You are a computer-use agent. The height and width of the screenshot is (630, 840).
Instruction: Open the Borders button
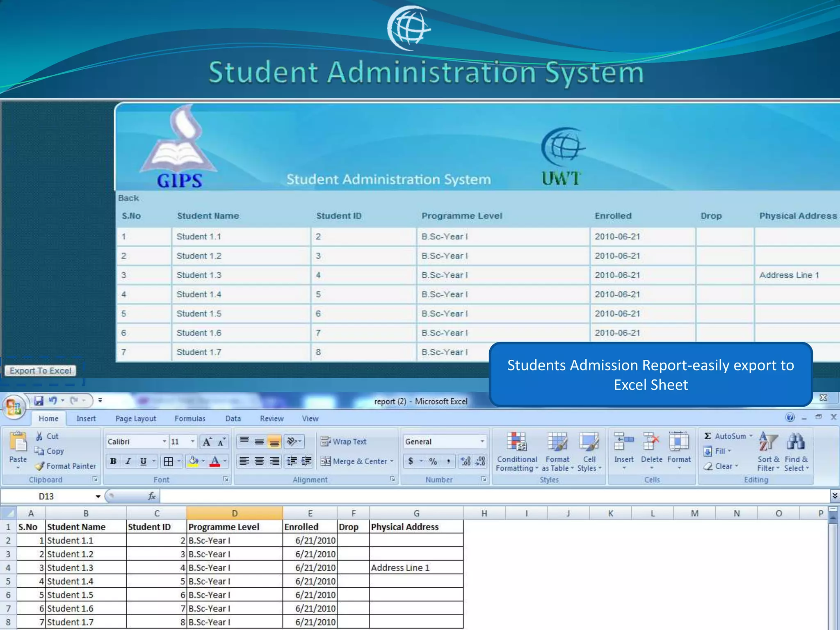pos(168,461)
